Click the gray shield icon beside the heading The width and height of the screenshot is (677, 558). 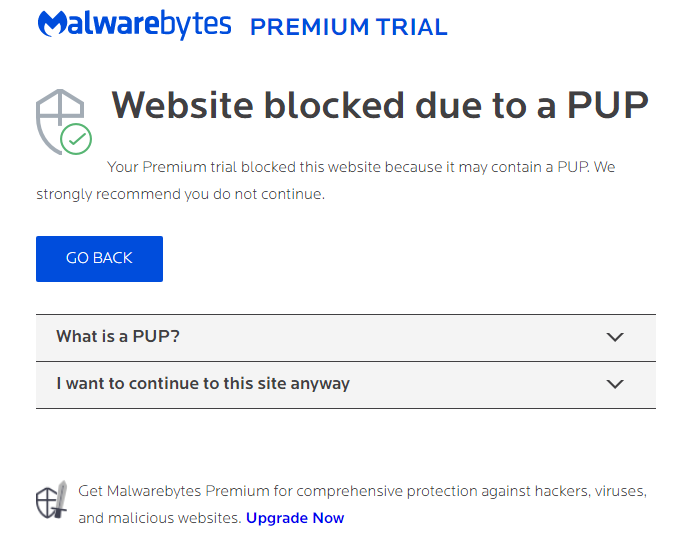point(58,116)
